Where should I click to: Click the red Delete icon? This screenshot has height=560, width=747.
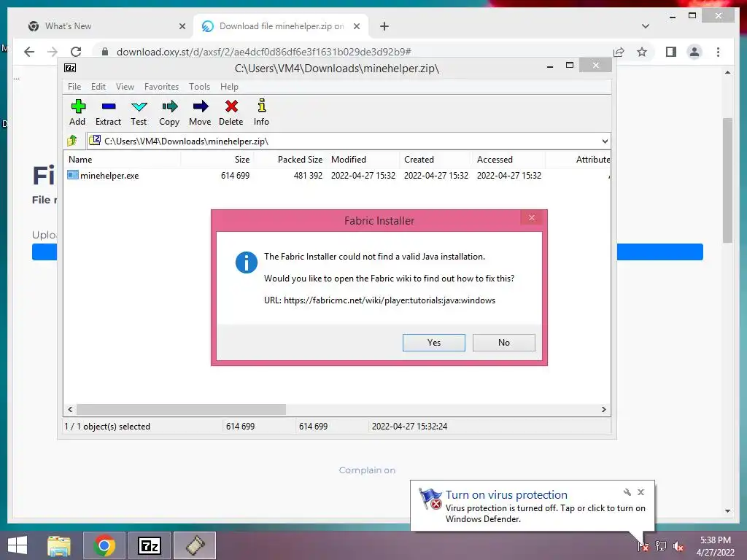pos(231,106)
